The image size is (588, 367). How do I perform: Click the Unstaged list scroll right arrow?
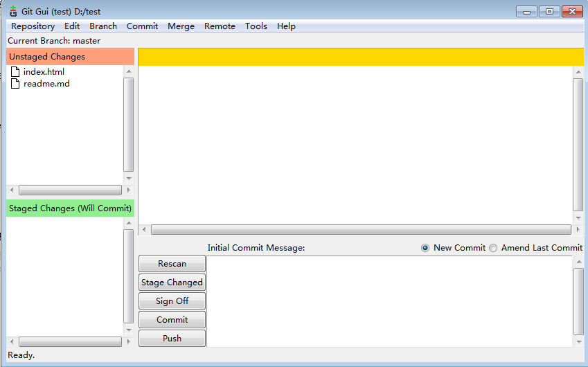click(129, 190)
